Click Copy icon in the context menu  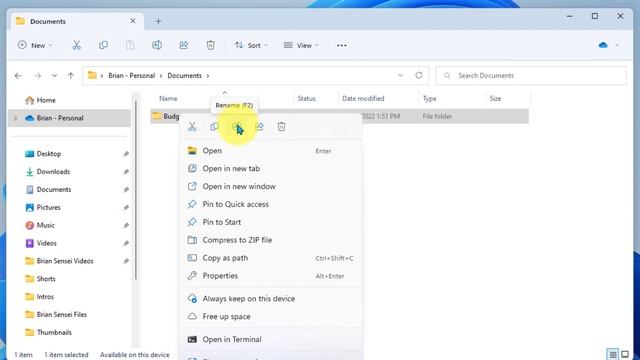coord(214,127)
